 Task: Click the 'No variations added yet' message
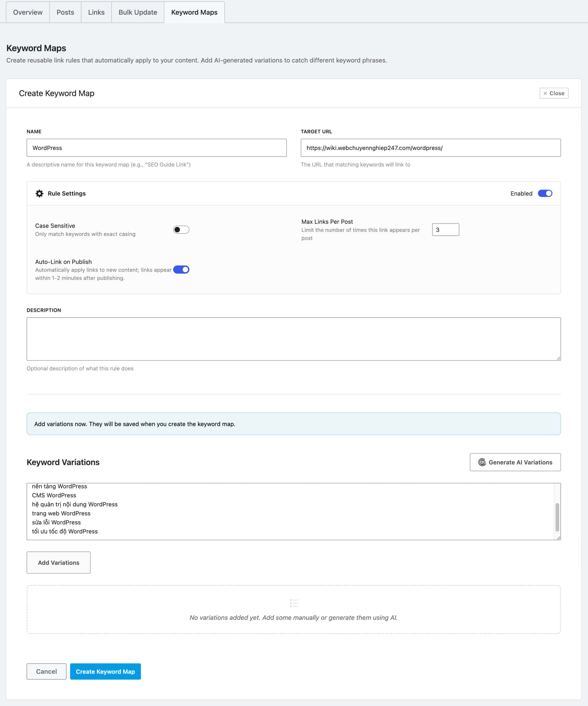pyautogui.click(x=294, y=617)
